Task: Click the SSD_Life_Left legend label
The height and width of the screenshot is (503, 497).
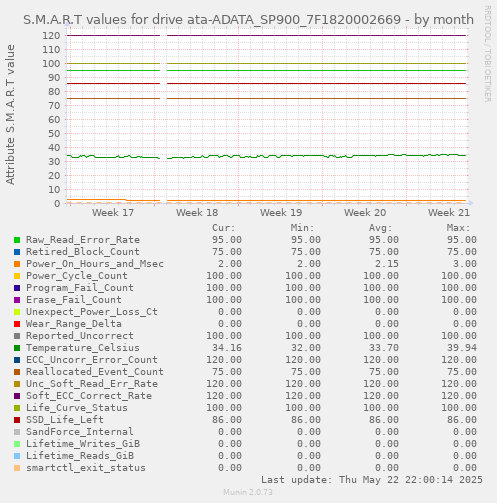Action: pos(65,420)
